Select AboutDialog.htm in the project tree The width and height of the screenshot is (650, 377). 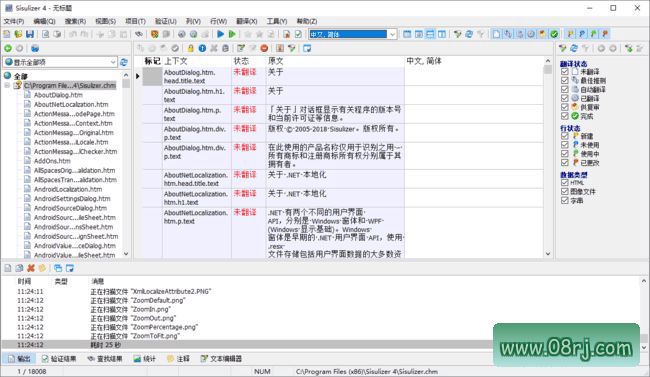click(58, 95)
